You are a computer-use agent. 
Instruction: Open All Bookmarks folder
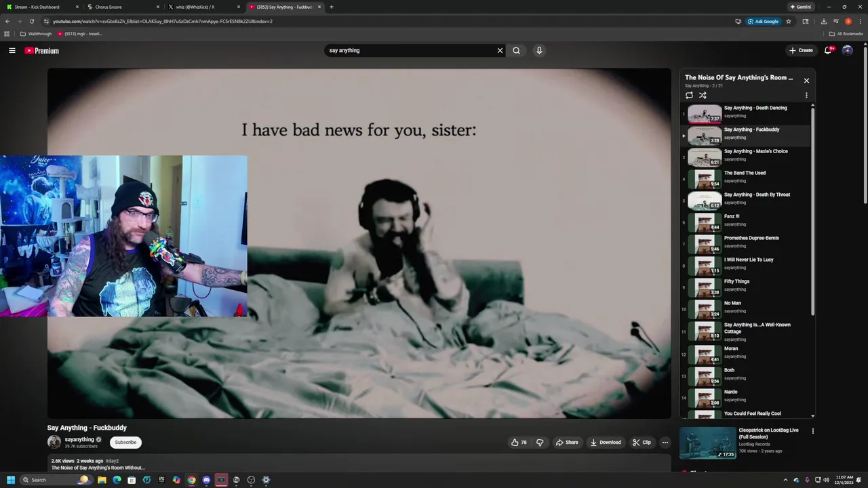[846, 34]
